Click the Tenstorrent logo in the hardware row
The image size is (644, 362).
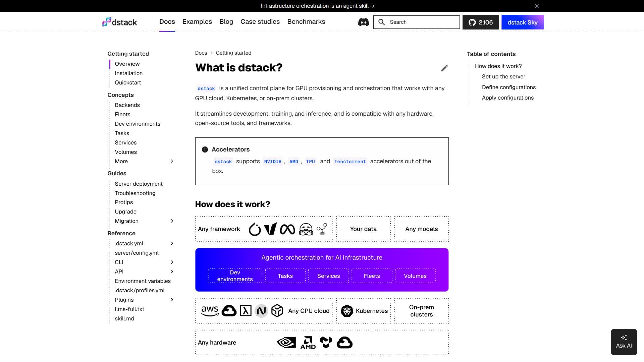[x=326, y=343]
